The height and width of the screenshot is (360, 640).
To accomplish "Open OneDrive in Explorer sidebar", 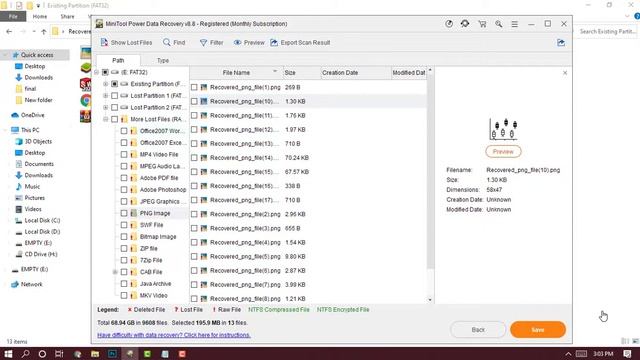I will (x=28, y=115).
